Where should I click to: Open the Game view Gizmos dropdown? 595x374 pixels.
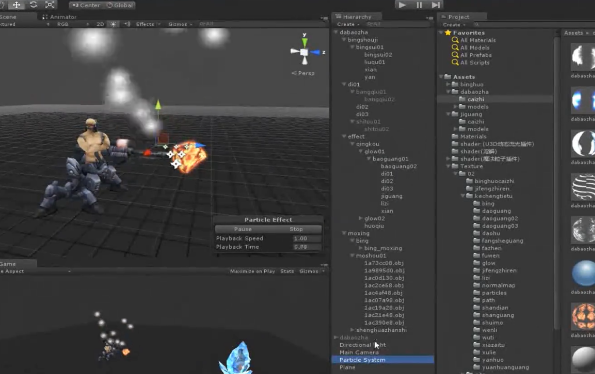click(x=312, y=271)
